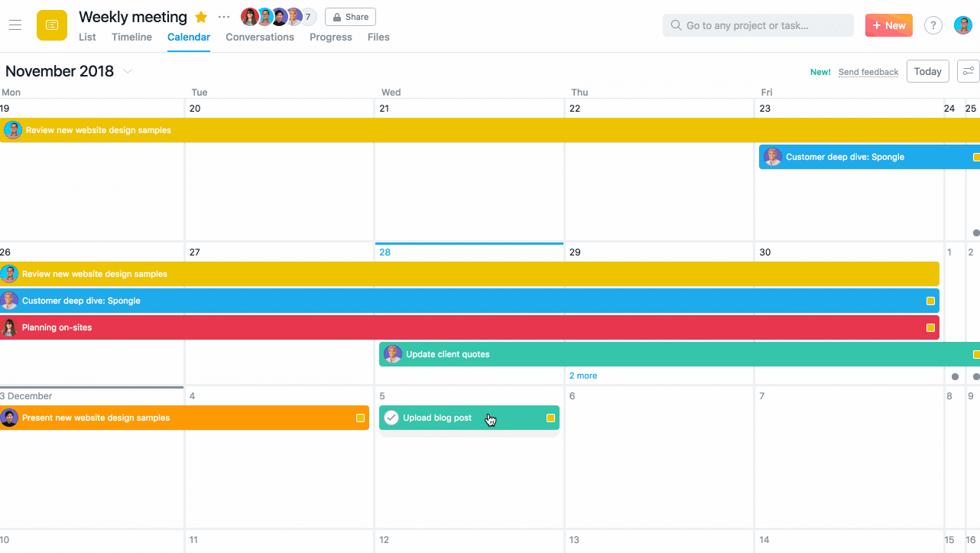980x553 pixels.
Task: Click the assignee avatar on Planning on-sites
Action: 10,327
